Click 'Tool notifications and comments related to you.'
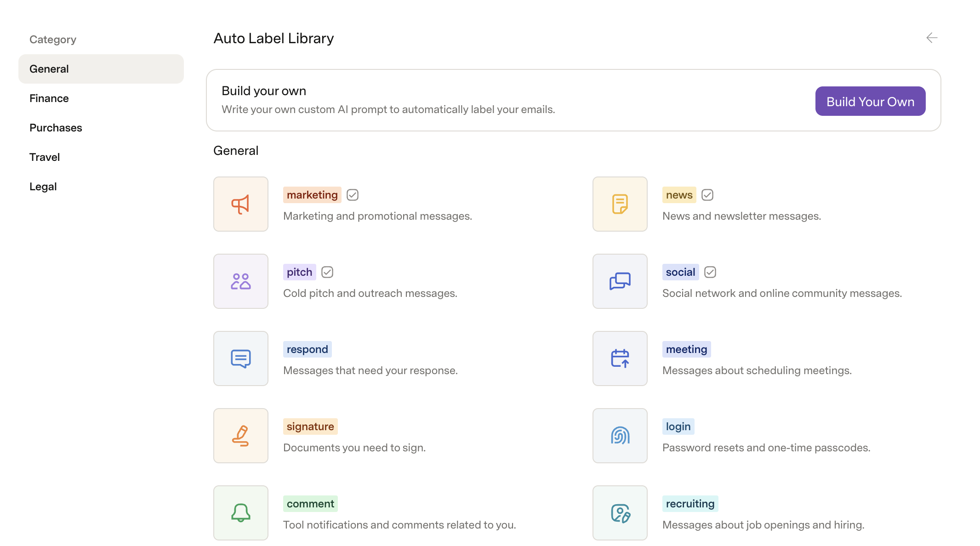Screen dimensions: 980x546 [399, 525]
